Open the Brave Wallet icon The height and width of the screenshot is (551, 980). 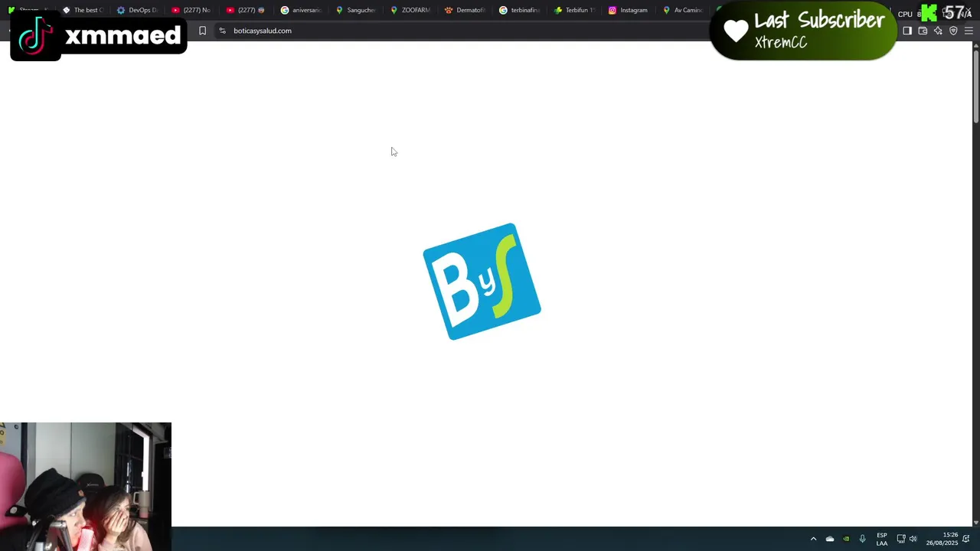coord(923,31)
